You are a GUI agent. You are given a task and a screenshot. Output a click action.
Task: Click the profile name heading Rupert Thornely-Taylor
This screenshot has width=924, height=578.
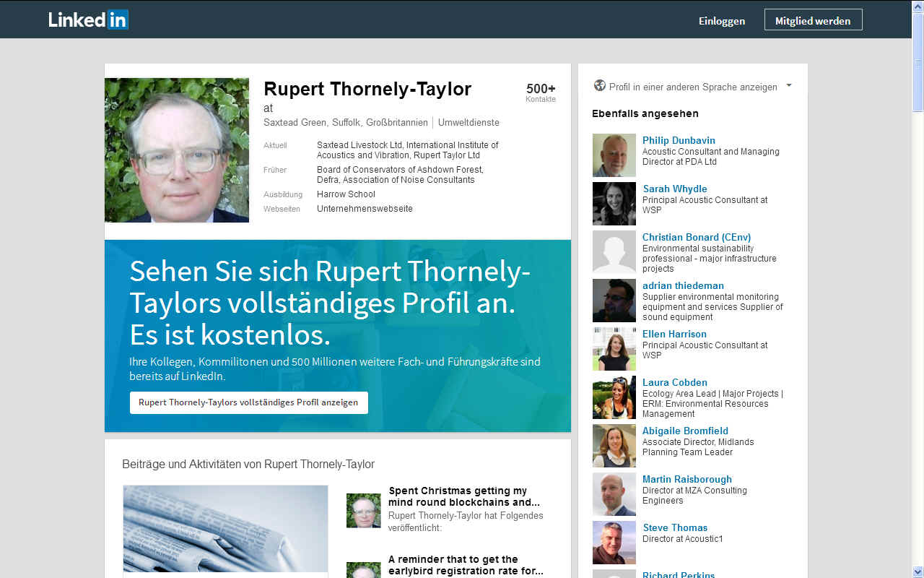coord(367,89)
